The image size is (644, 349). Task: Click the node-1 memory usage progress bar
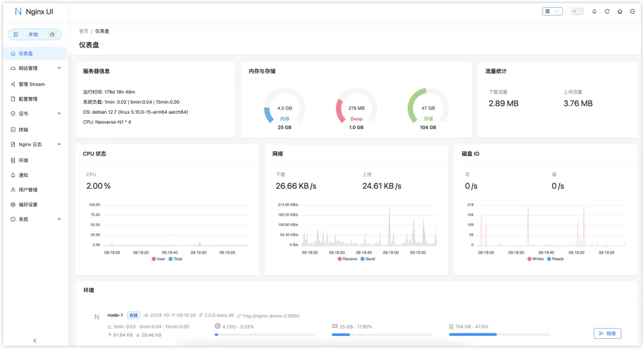coord(382,335)
